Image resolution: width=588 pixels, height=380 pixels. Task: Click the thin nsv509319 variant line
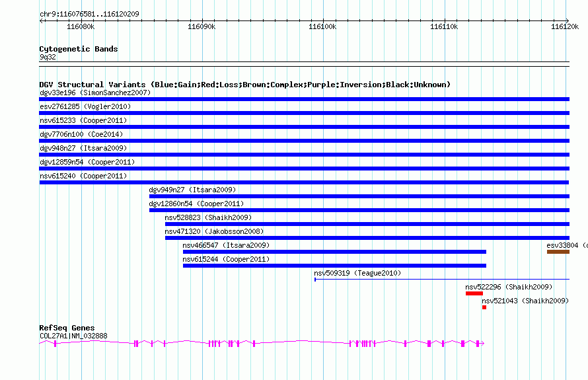[442, 280]
